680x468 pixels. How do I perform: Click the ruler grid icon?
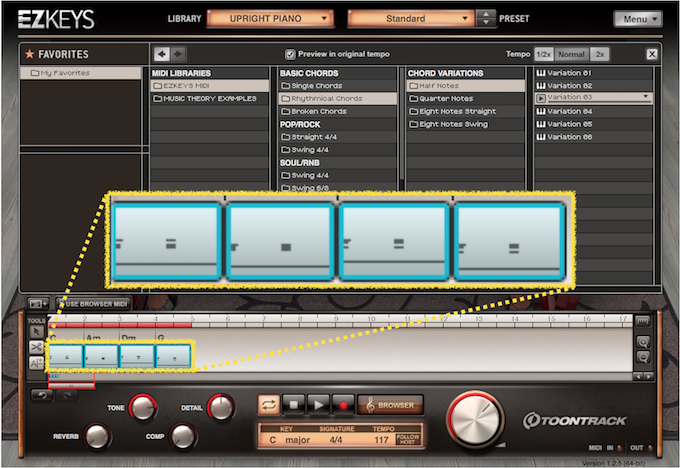click(x=643, y=321)
